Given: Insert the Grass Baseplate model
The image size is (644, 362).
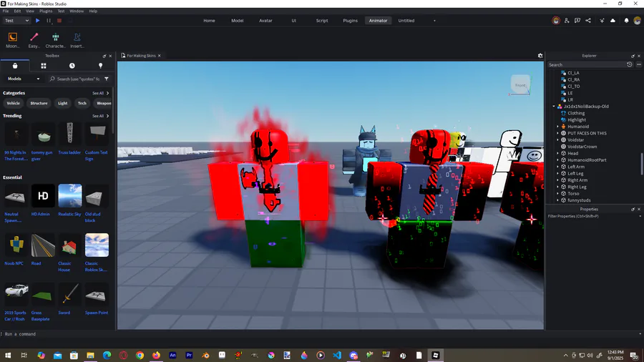Looking at the screenshot, I should point(43,302).
